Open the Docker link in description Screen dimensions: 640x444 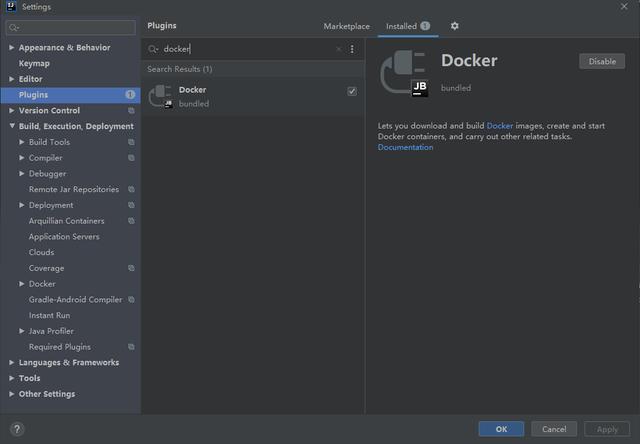(x=500, y=126)
